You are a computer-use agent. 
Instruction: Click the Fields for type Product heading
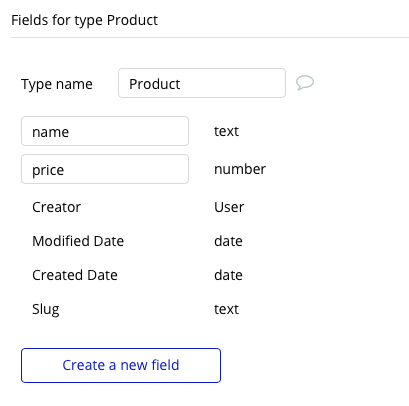pos(84,20)
